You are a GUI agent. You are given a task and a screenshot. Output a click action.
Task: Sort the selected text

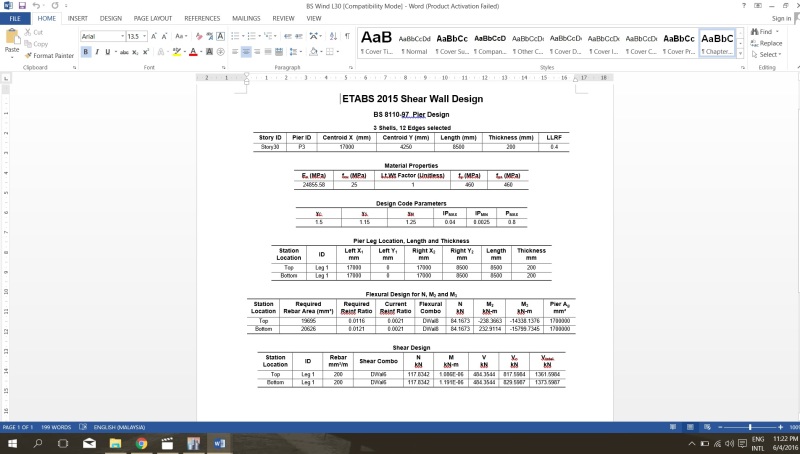click(333, 36)
